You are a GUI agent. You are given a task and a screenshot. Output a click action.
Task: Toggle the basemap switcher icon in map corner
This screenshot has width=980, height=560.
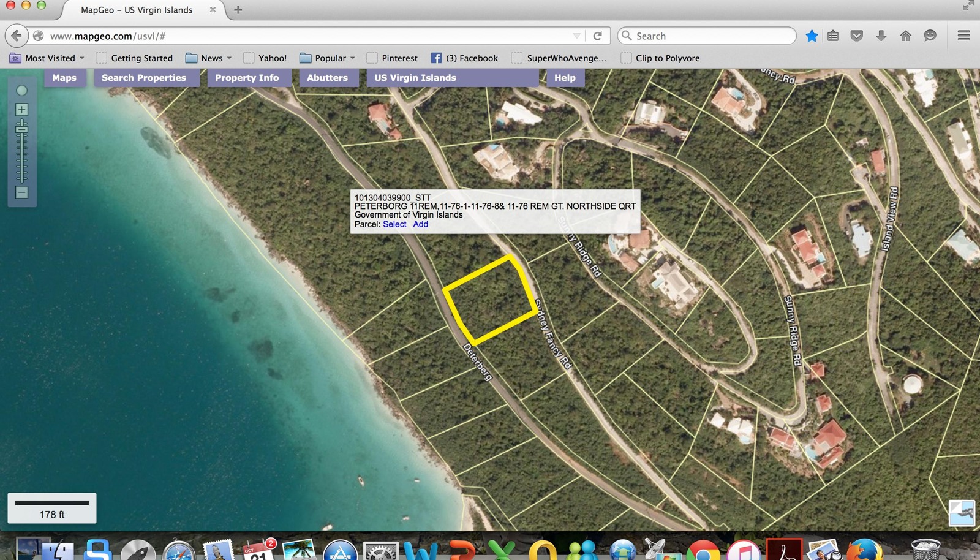click(x=961, y=513)
